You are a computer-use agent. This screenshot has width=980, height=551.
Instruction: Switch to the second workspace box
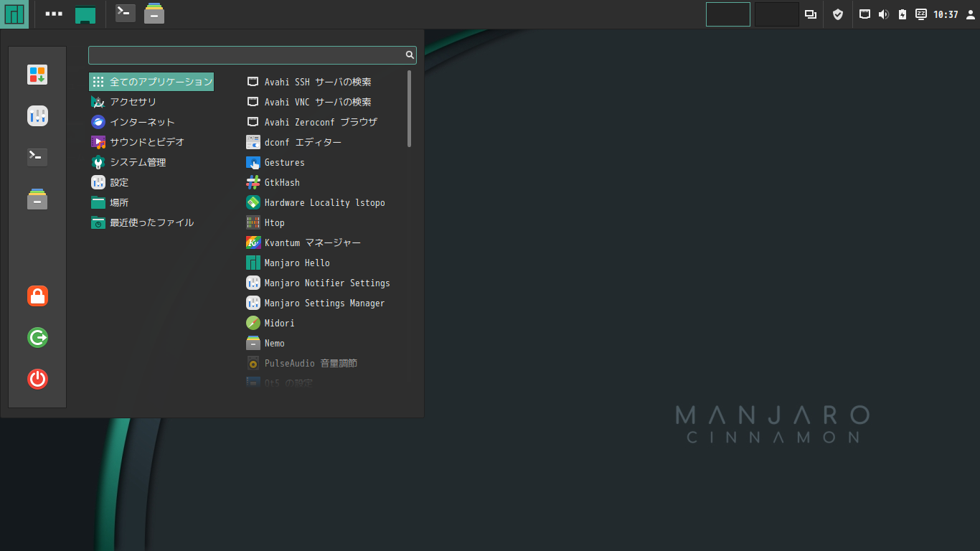pyautogui.click(x=777, y=14)
